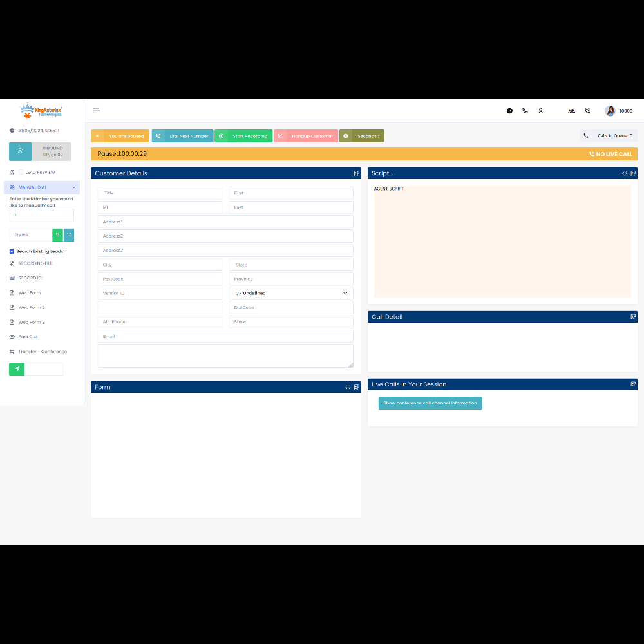
Task: Open Web Form 3 in the sidebar
Action: coord(32,323)
